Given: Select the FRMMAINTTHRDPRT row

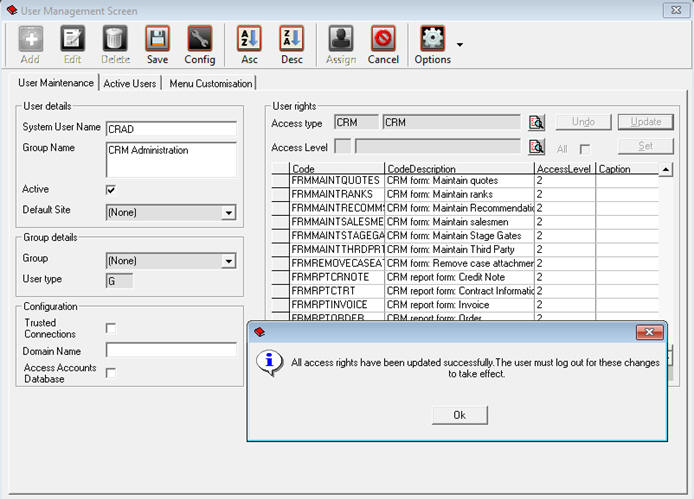Looking at the screenshot, I should coord(465,249).
